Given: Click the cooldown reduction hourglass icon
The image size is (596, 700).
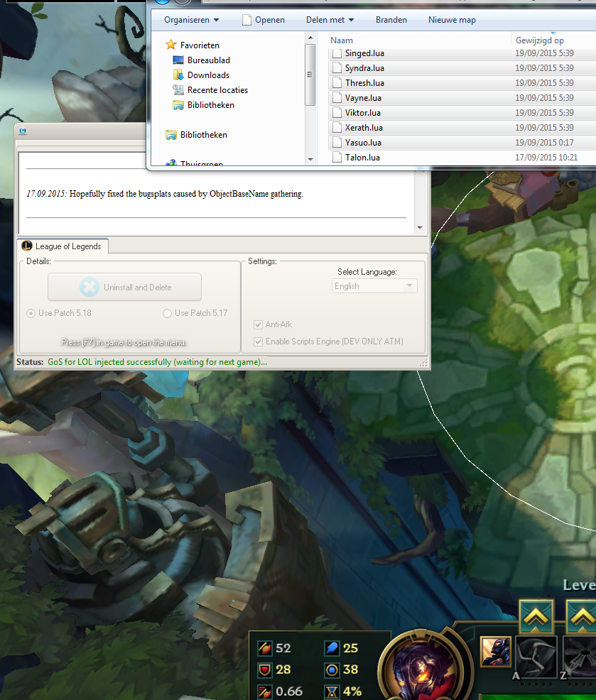Looking at the screenshot, I should click(332, 691).
